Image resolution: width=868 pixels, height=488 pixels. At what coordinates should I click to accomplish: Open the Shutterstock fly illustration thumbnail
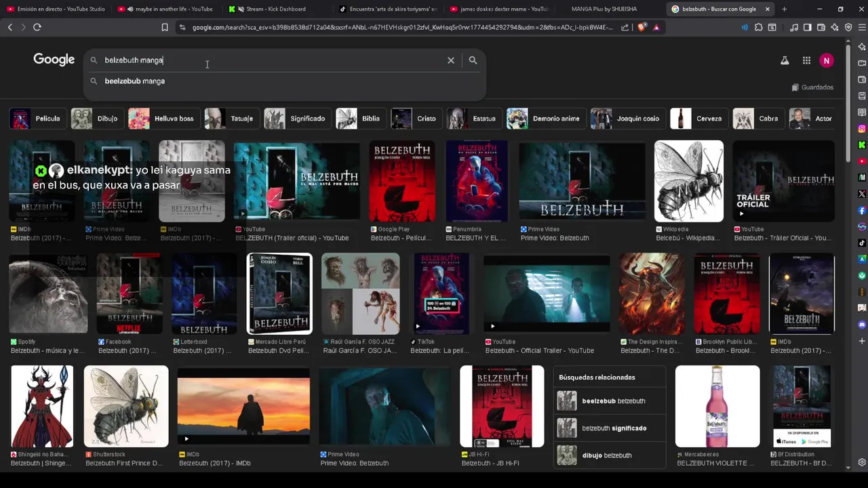(126, 407)
